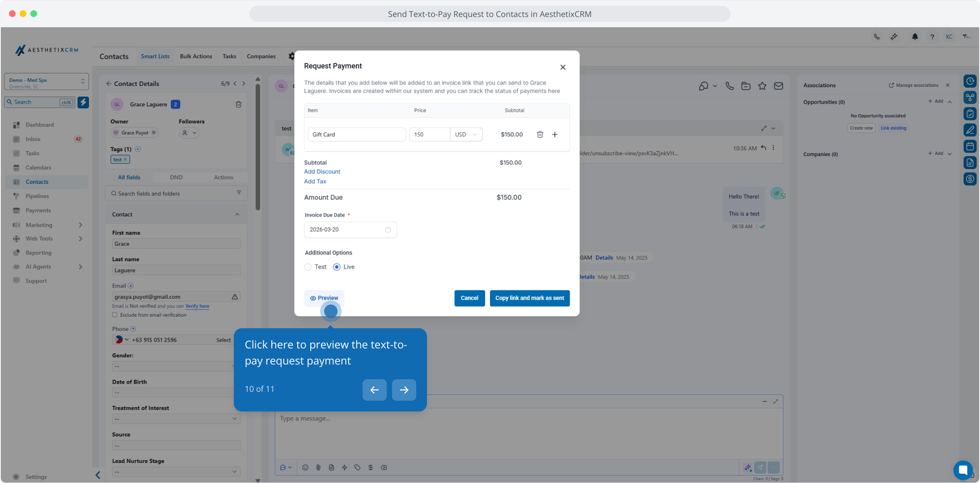Click Copy link and mark as sent

529,298
